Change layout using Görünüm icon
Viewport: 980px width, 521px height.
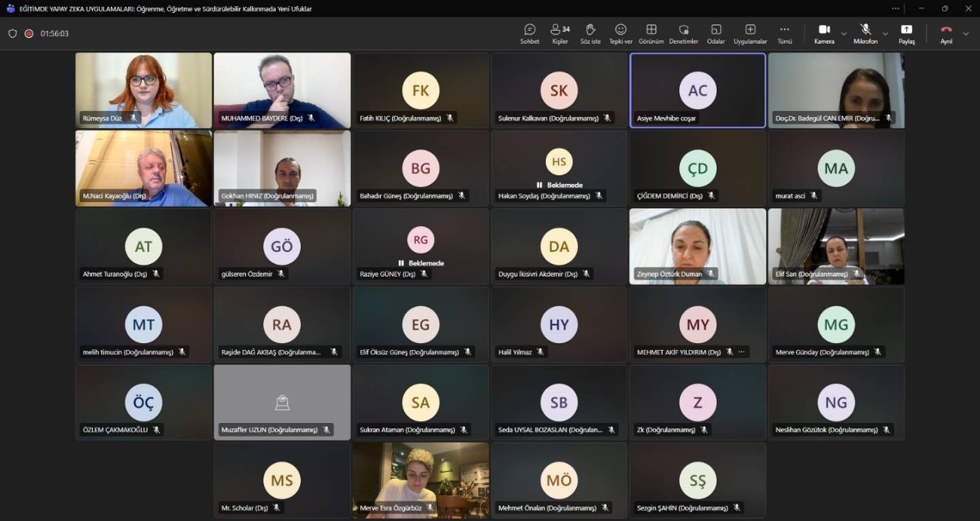(x=651, y=33)
